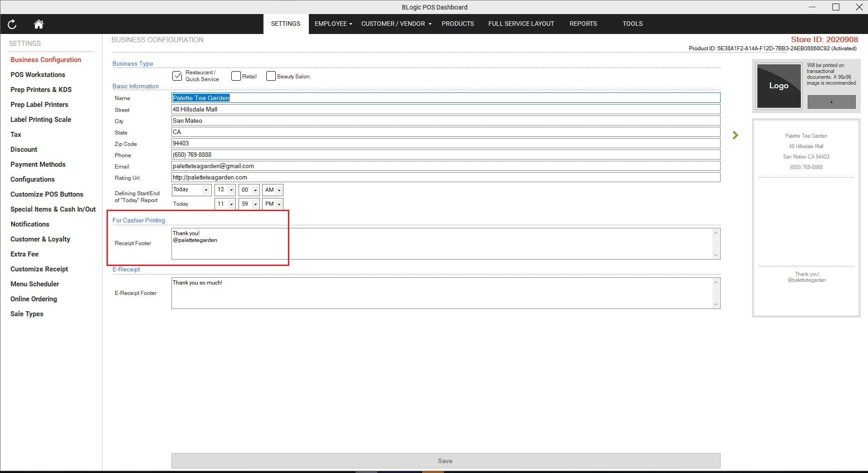Screen dimensions: 868x473
Task: Open the end minute dropdown showing 59
Action: pos(249,204)
